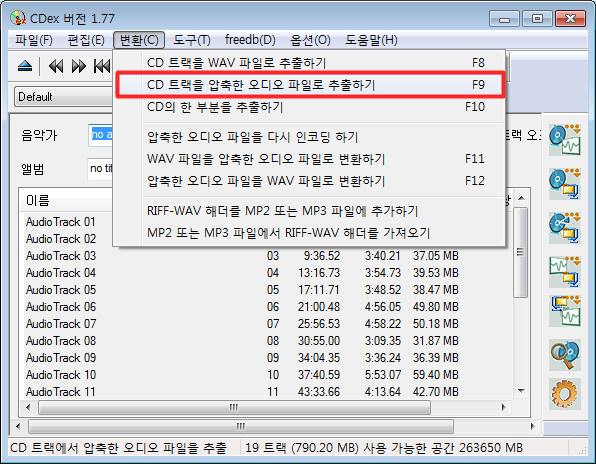Select AudioTrack 01 in the list
This screenshot has height=464, width=596.
(61, 222)
